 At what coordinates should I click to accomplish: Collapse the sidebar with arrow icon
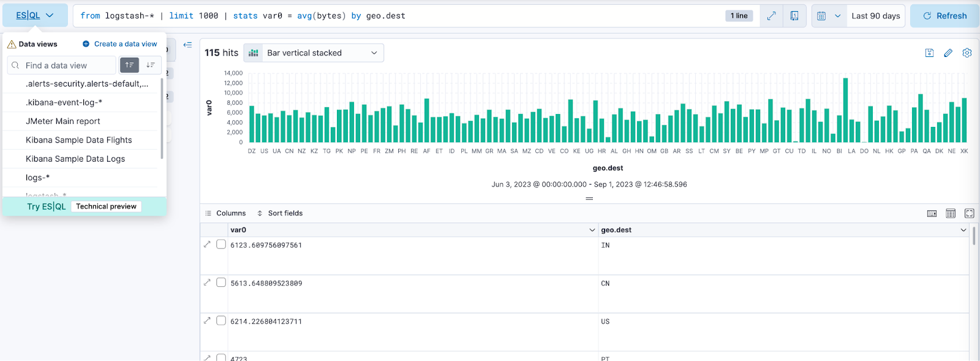pyautogui.click(x=187, y=45)
